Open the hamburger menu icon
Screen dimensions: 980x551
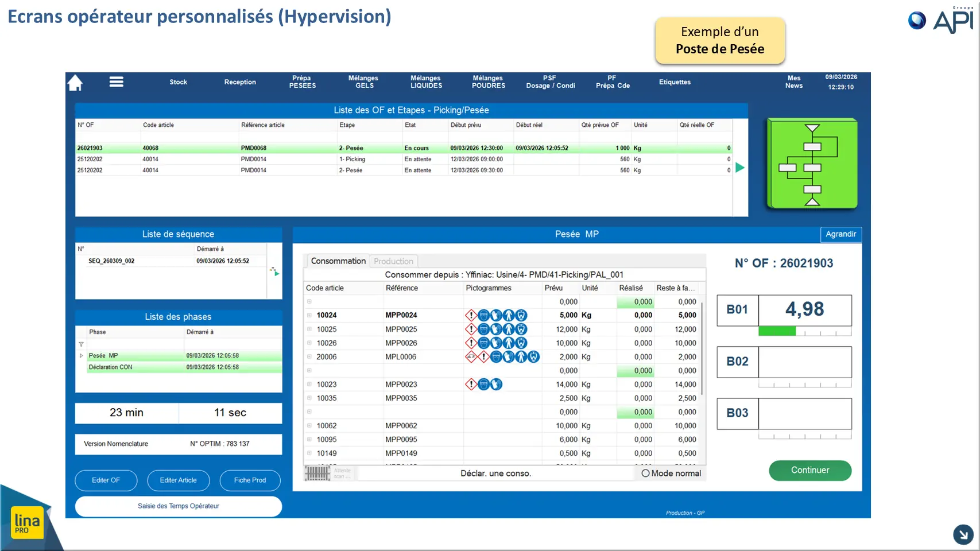[x=117, y=82]
